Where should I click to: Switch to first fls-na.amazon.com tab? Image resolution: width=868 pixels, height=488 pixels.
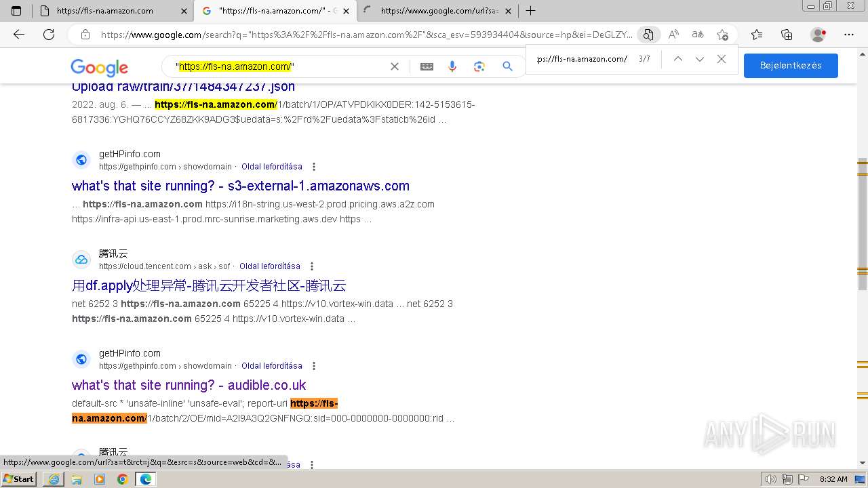[x=112, y=11]
